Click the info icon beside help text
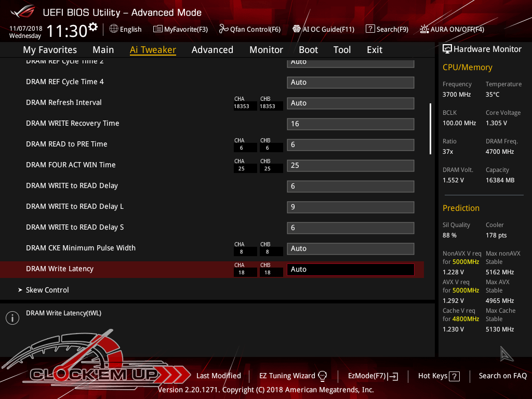Image resolution: width=532 pixels, height=399 pixels. pos(12,318)
